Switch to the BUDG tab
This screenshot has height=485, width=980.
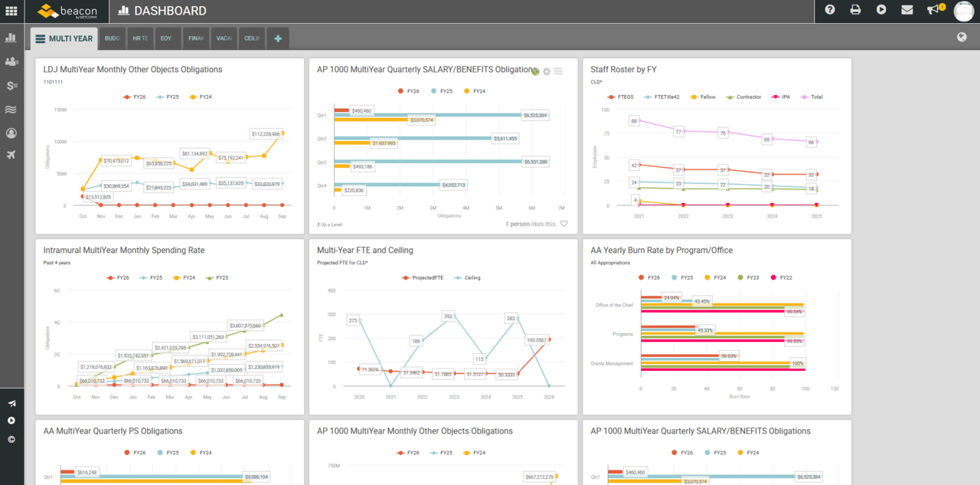pos(112,38)
